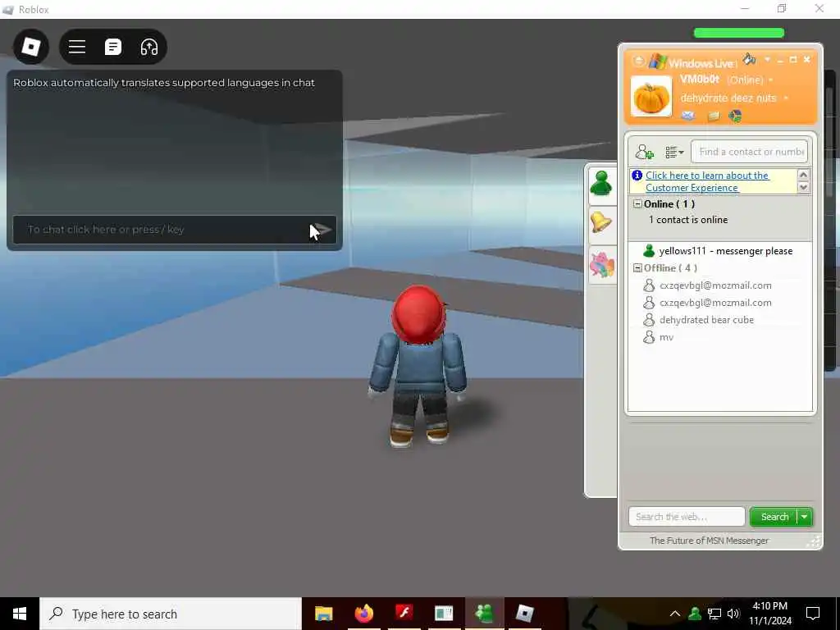Screen dimensions: 840x630
Task: Open the volume speaker tray icon
Action: coord(733,614)
